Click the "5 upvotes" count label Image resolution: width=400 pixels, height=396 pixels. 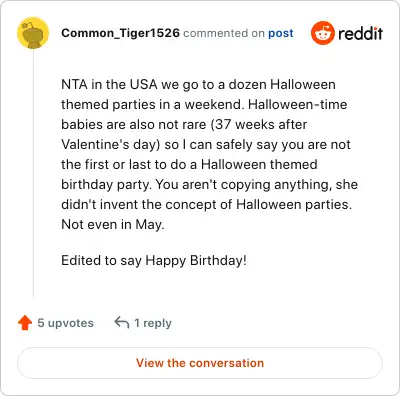tap(65, 323)
